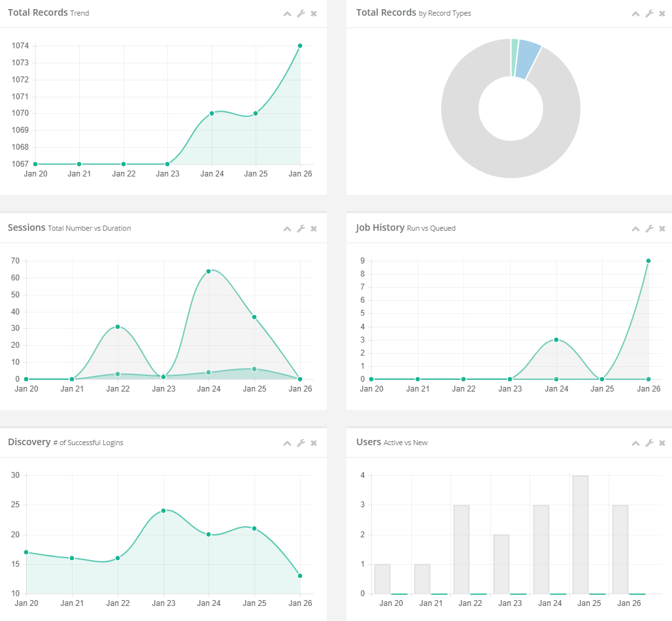The image size is (672, 621).
Task: Collapse the Discovery panel
Action: pos(287,443)
